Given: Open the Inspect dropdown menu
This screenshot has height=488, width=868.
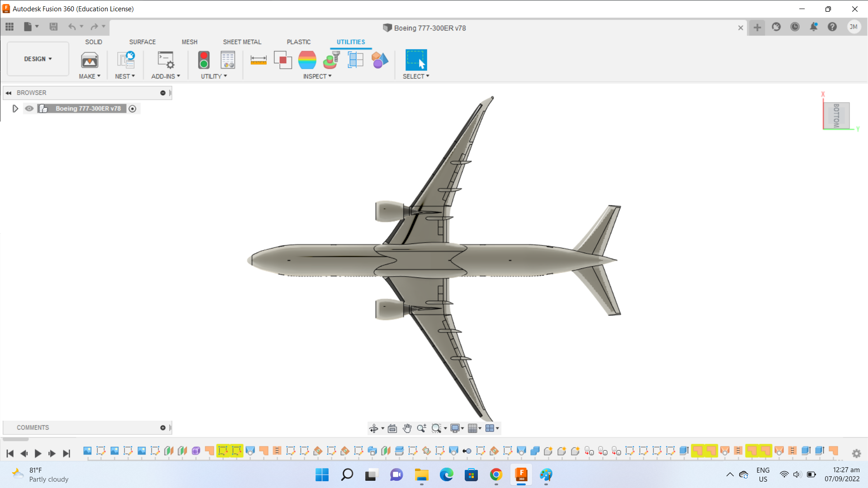Looking at the screenshot, I should [x=317, y=76].
